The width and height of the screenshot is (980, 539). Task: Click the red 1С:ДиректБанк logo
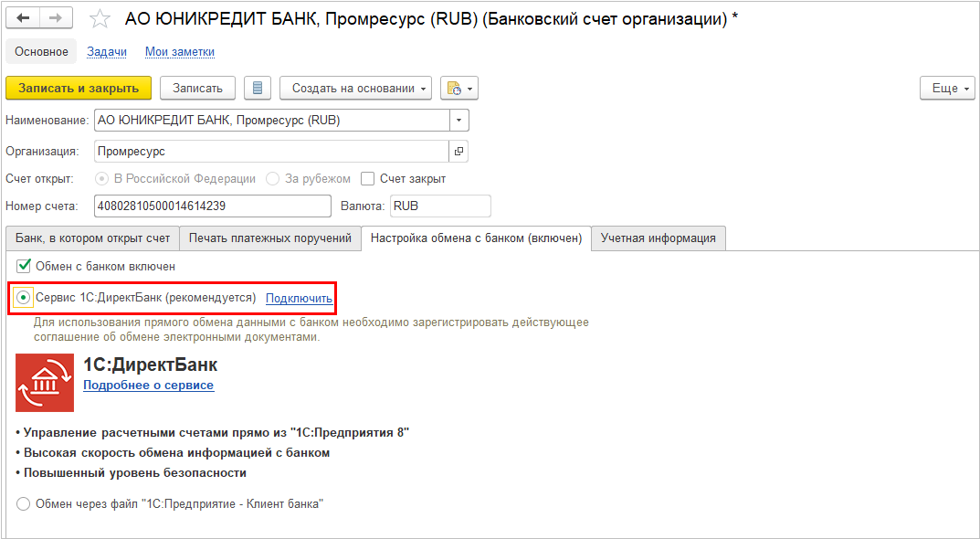click(x=45, y=383)
